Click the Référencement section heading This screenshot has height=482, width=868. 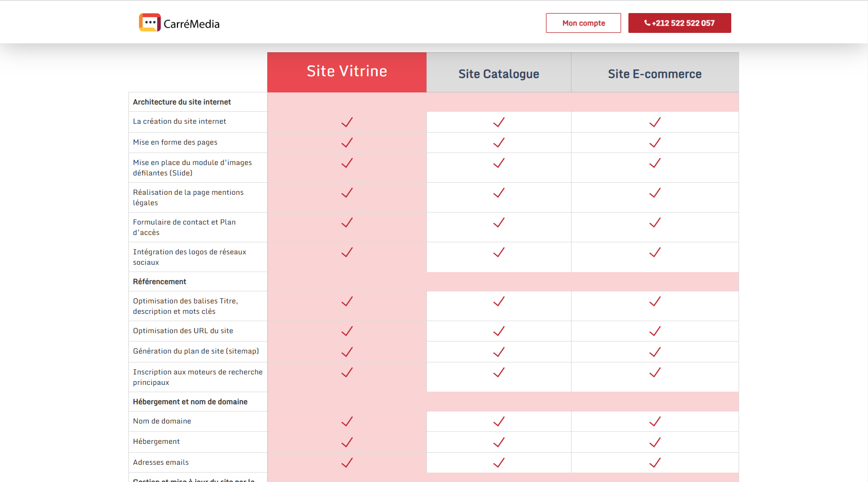(159, 281)
